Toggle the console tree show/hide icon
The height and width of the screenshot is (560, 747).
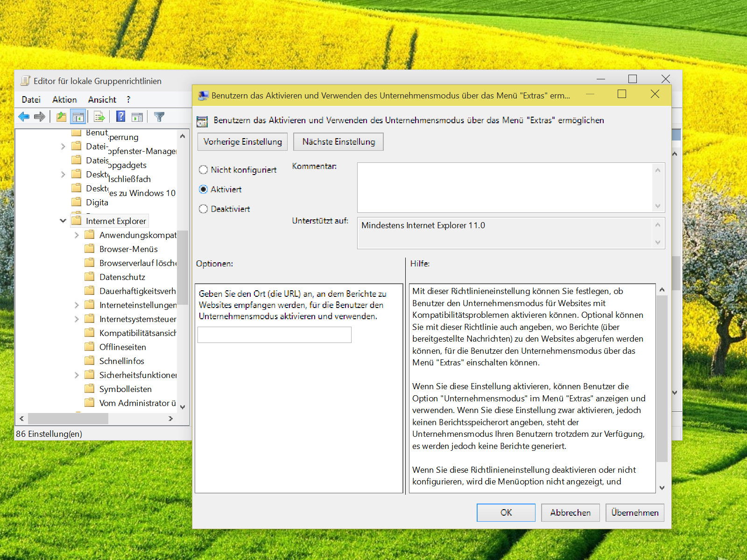tap(78, 117)
